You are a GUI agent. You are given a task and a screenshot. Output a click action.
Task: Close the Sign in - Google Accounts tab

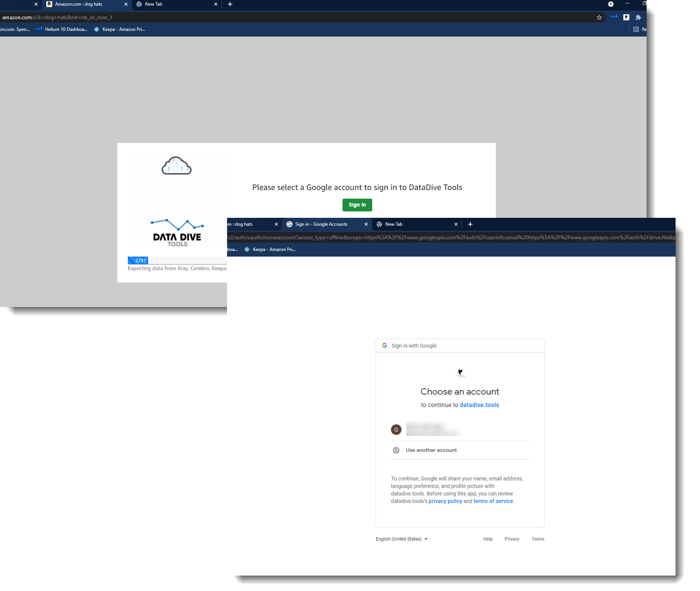coord(366,224)
